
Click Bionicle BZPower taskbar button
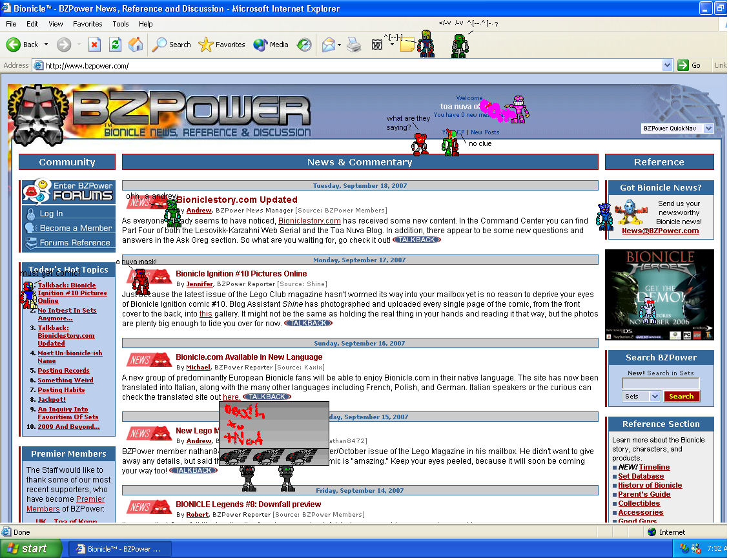click(x=120, y=549)
